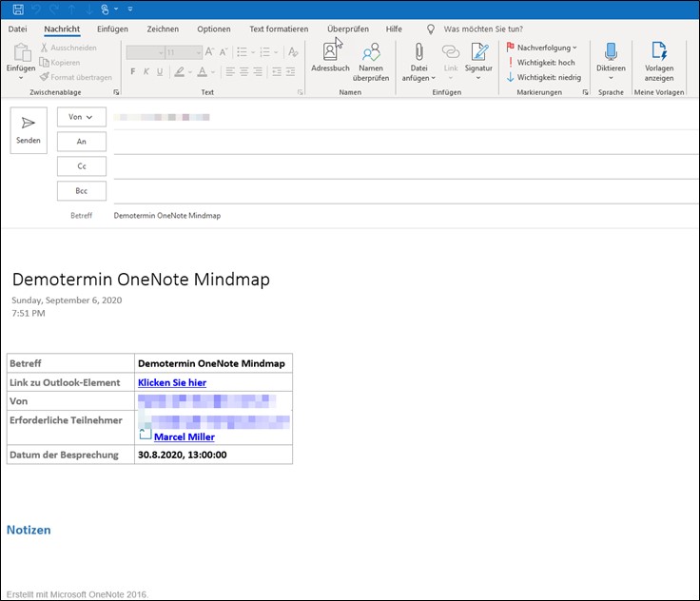Apply text highlight color
This screenshot has height=601, width=700.
(180, 71)
